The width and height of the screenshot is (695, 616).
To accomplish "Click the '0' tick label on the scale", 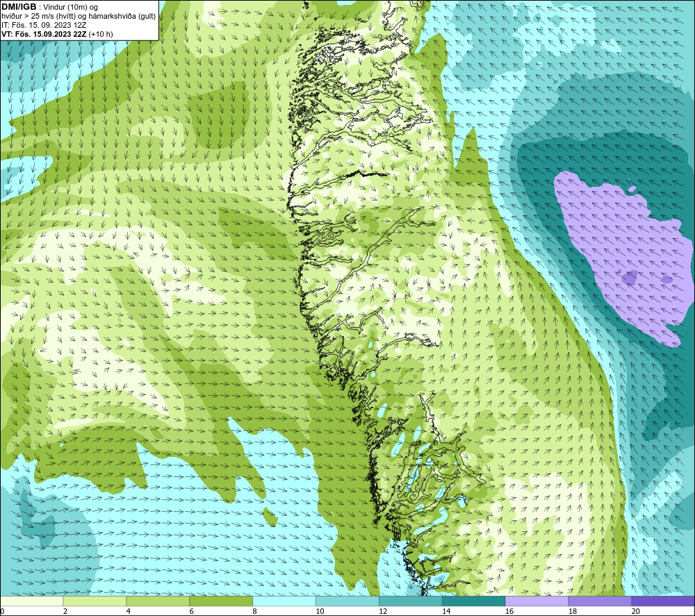I will click(2, 611).
